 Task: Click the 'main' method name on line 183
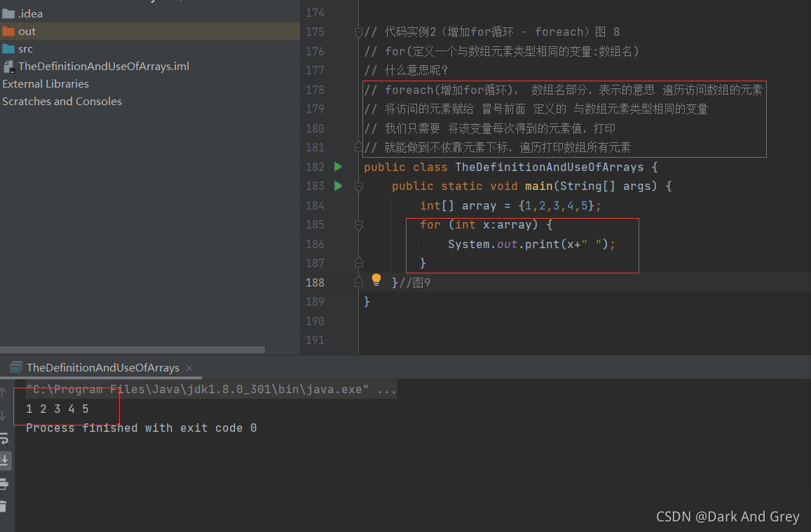pyautogui.click(x=539, y=186)
